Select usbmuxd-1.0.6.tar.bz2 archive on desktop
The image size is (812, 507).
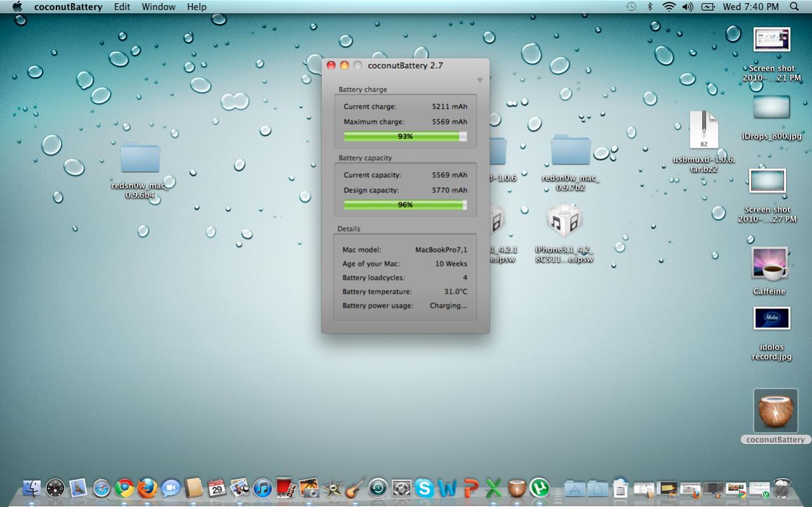(x=704, y=131)
